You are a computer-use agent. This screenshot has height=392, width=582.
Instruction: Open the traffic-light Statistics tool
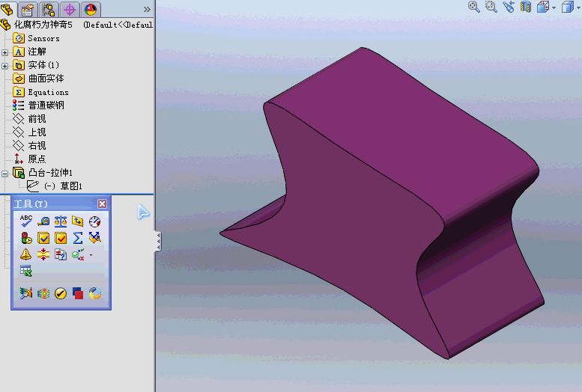[x=26, y=238]
